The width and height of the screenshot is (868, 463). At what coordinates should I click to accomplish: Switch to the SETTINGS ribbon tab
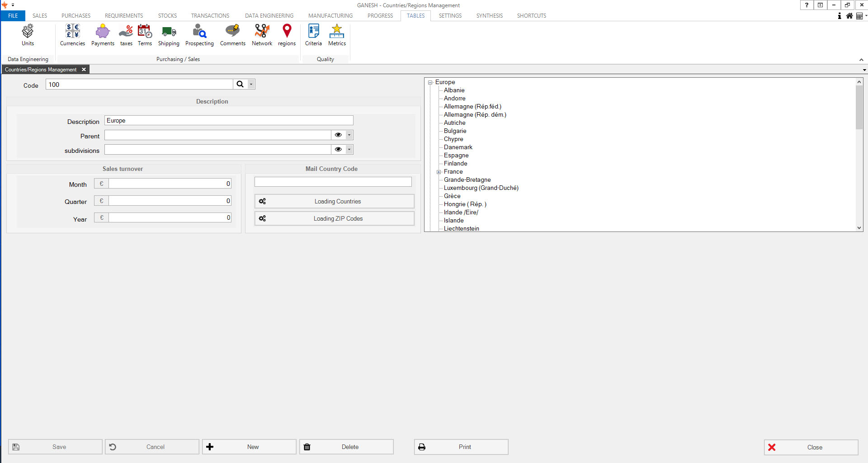click(x=450, y=16)
